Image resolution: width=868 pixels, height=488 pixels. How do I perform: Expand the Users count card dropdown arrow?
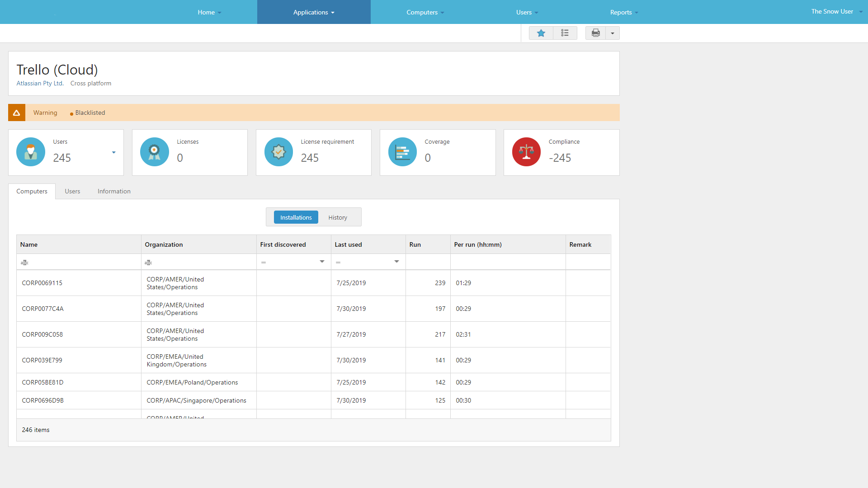point(113,152)
